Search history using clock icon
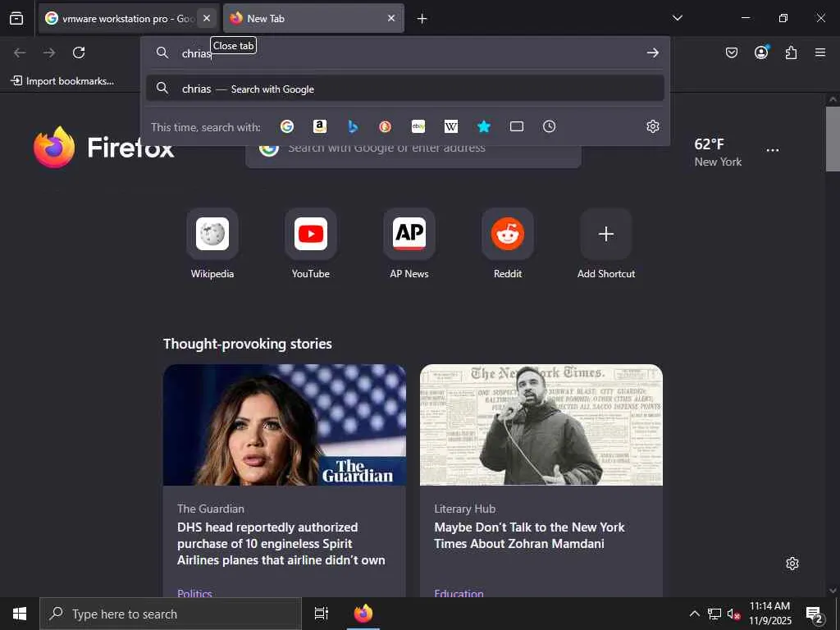 click(x=549, y=126)
